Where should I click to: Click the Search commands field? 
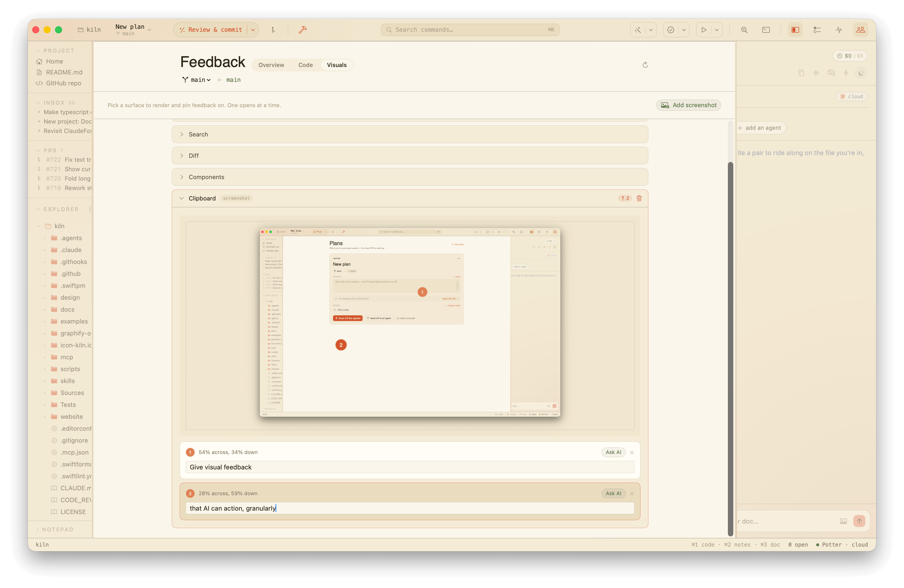(x=470, y=30)
